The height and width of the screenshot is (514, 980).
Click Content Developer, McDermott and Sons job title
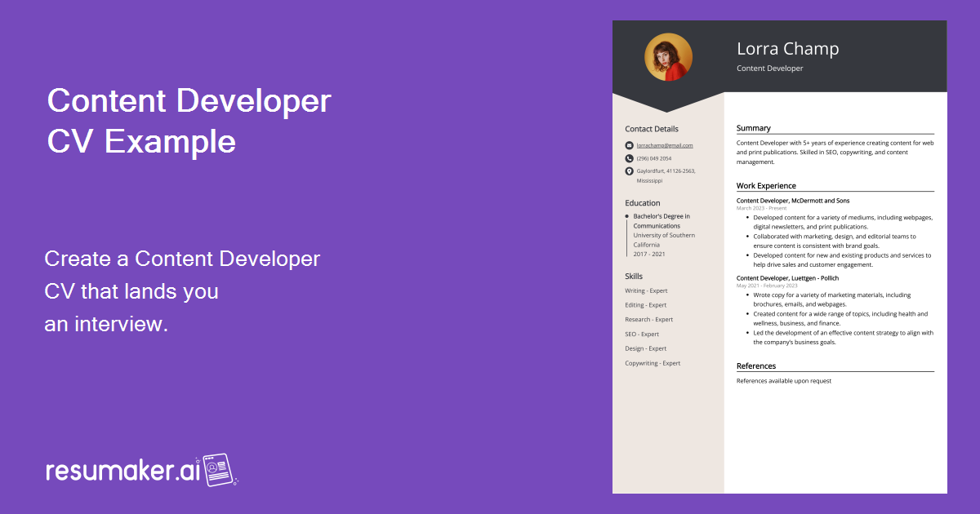(x=793, y=201)
